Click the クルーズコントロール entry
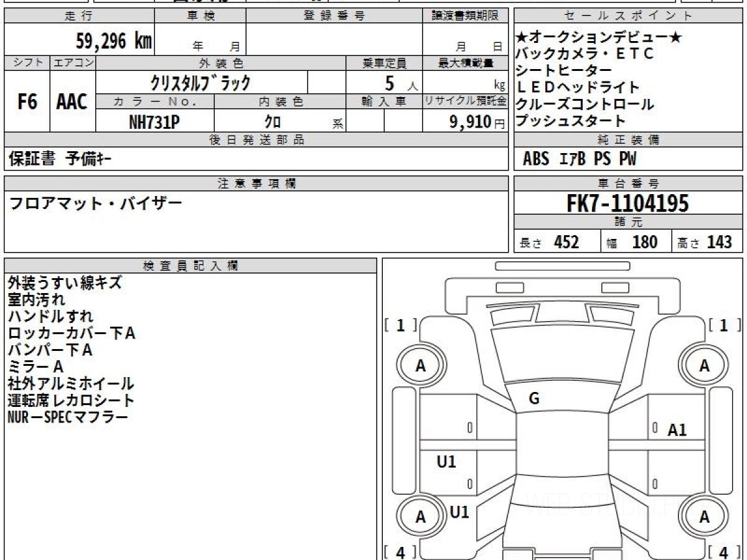 pyautogui.click(x=585, y=105)
